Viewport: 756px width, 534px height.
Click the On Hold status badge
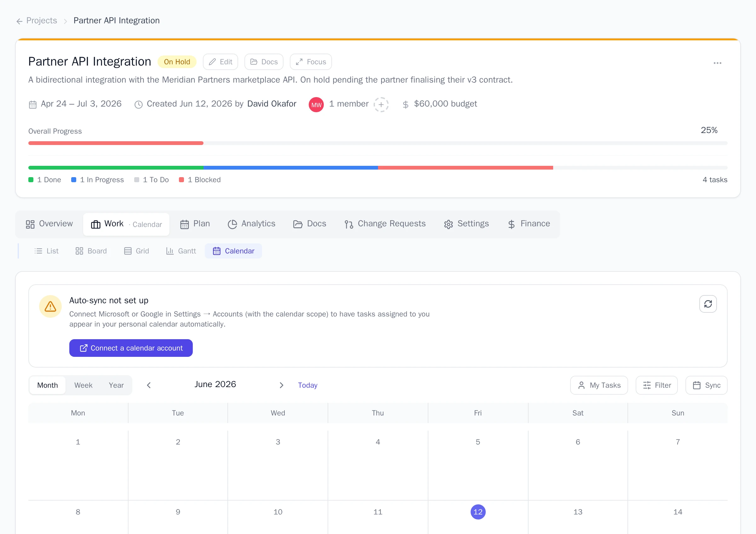(x=177, y=62)
